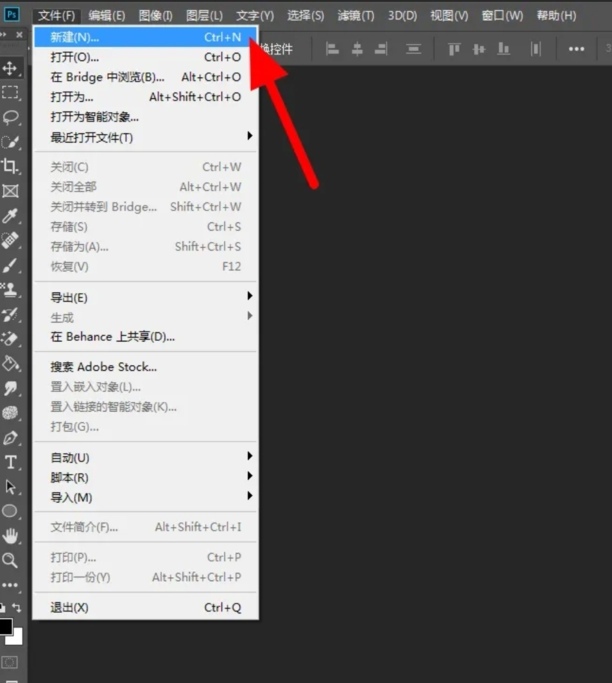Click 搜索 Adobe Stock... entry

pyautogui.click(x=104, y=367)
